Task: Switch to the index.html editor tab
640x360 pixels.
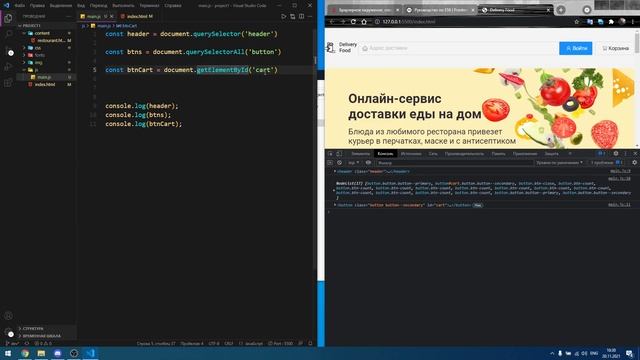Action: pos(137,16)
